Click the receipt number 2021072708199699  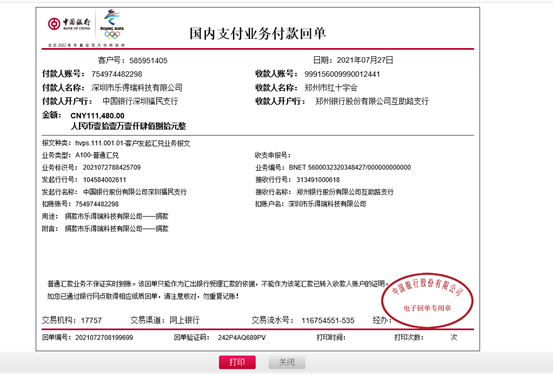pos(104,338)
